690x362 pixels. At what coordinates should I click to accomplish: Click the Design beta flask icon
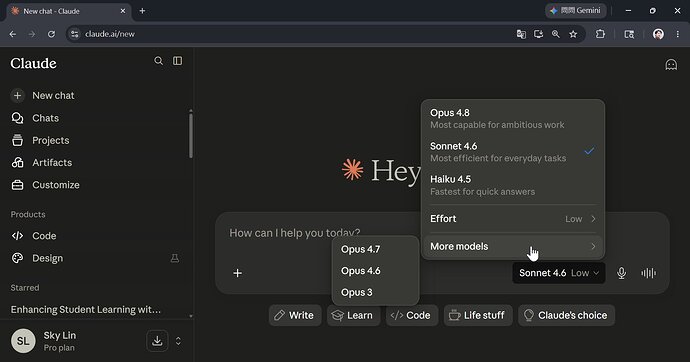175,258
